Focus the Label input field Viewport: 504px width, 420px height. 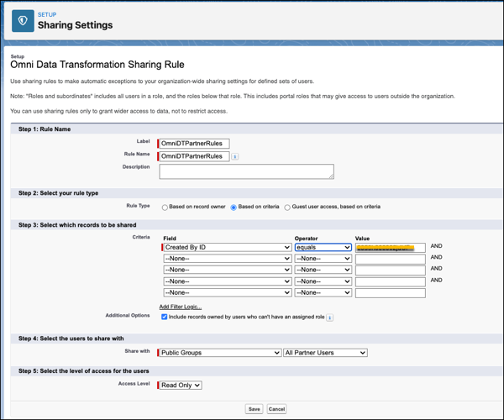[x=194, y=144]
